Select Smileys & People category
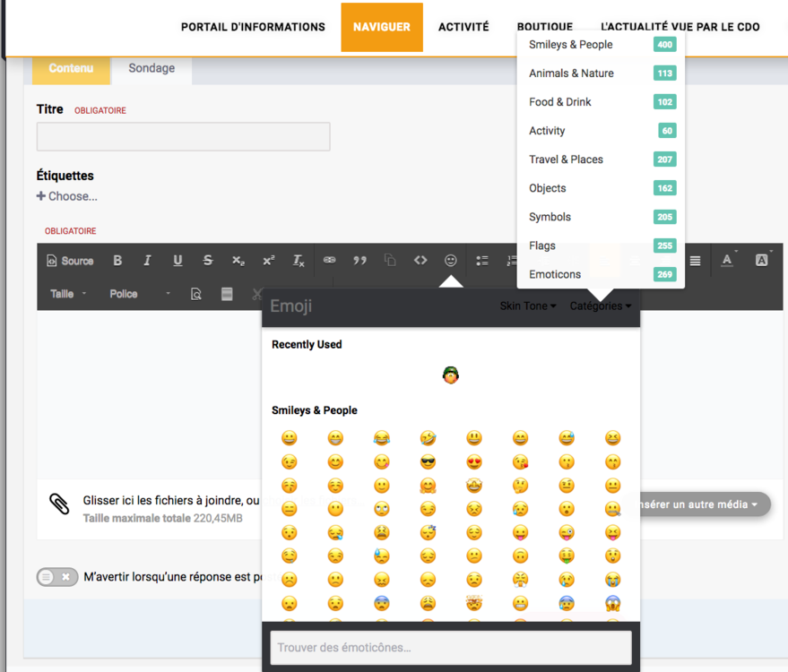Viewport: 788px width, 672px height. tap(601, 45)
